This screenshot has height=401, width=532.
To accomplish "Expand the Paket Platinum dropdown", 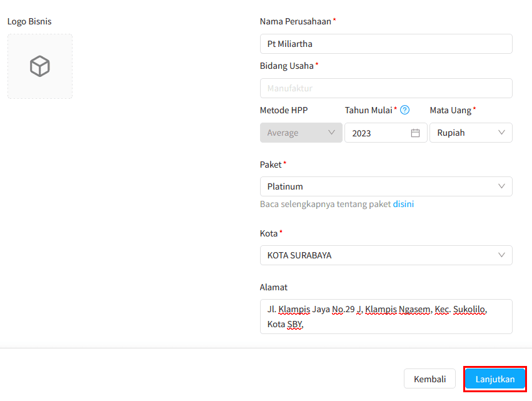I will pos(386,186).
